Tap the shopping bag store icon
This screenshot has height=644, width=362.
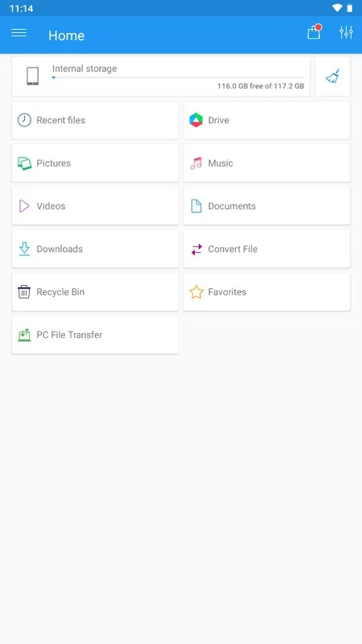[315, 32]
